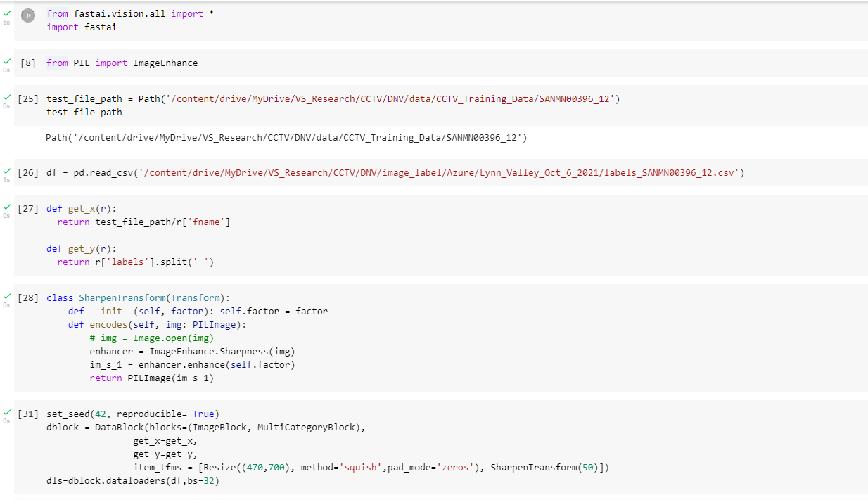Click 'def encodes(self, img: PILImage):' line
This screenshot has width=868, height=500.
(x=158, y=325)
